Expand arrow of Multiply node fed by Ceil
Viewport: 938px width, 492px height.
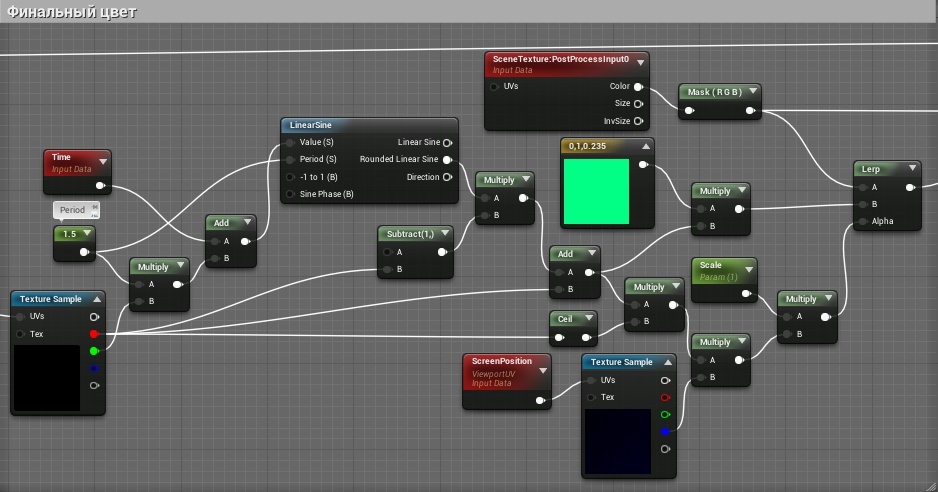676,286
